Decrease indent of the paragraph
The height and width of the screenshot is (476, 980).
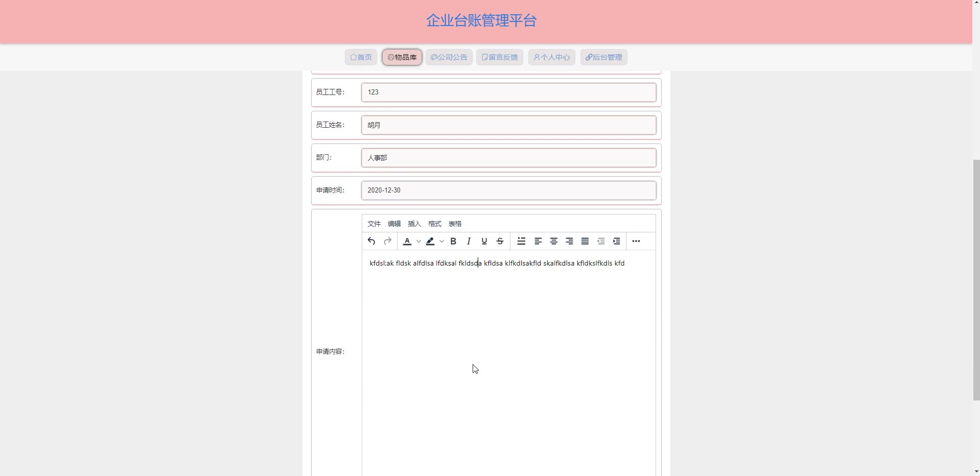[601, 241]
